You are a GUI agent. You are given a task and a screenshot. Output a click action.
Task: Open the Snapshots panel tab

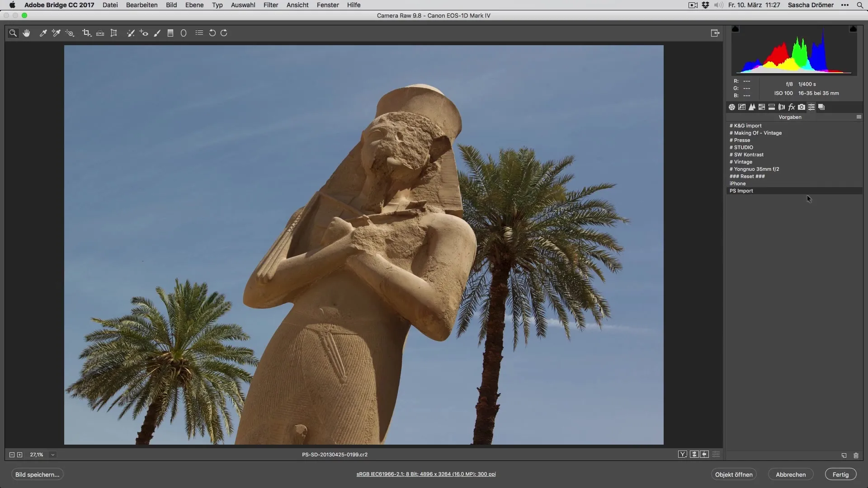click(821, 107)
